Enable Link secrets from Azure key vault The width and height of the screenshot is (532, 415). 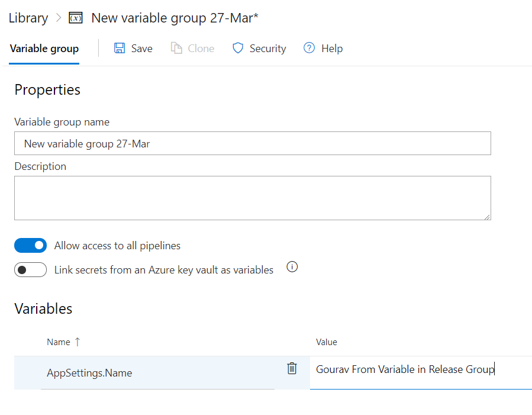pos(31,270)
